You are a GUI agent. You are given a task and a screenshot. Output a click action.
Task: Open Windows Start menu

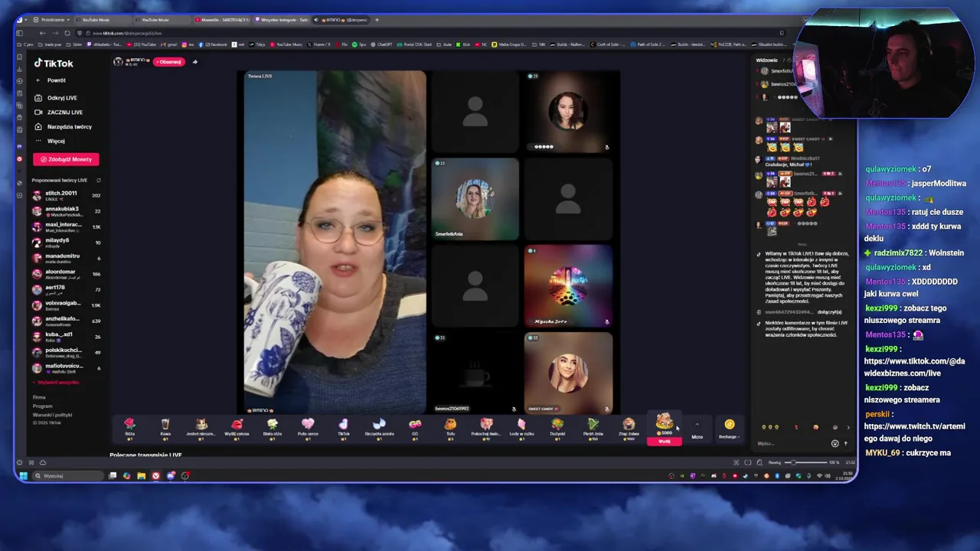23,476
